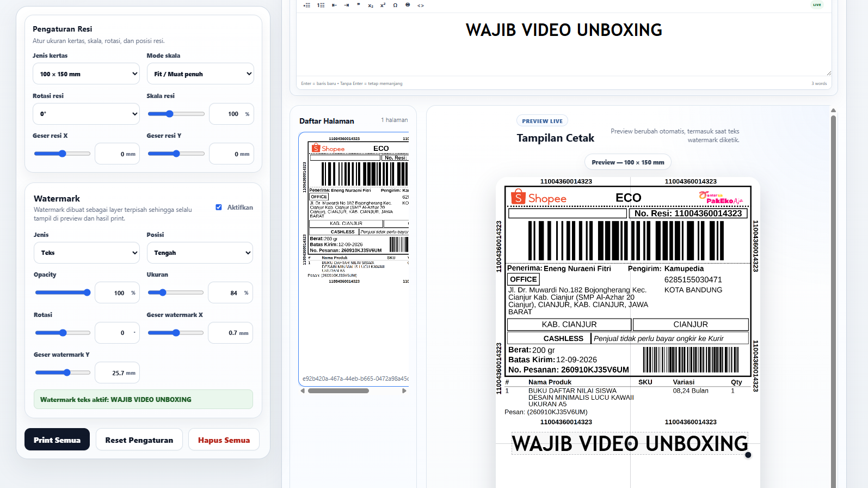Open the Rotasi resi dropdown
This screenshot has width=868, height=488.
86,114
